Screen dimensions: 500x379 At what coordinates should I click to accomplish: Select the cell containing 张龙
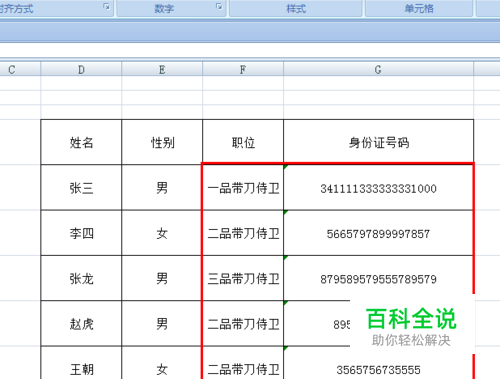point(81,278)
